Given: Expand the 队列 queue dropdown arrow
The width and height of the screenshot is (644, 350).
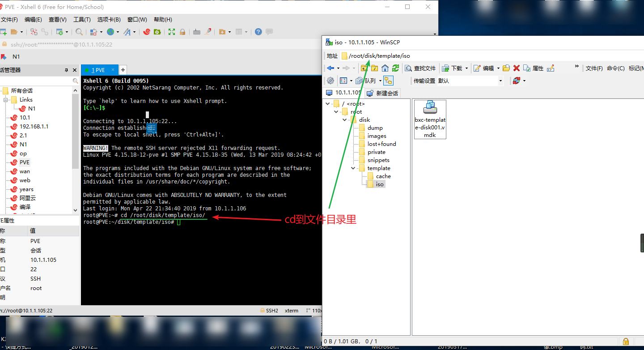Looking at the screenshot, I should pos(380,81).
